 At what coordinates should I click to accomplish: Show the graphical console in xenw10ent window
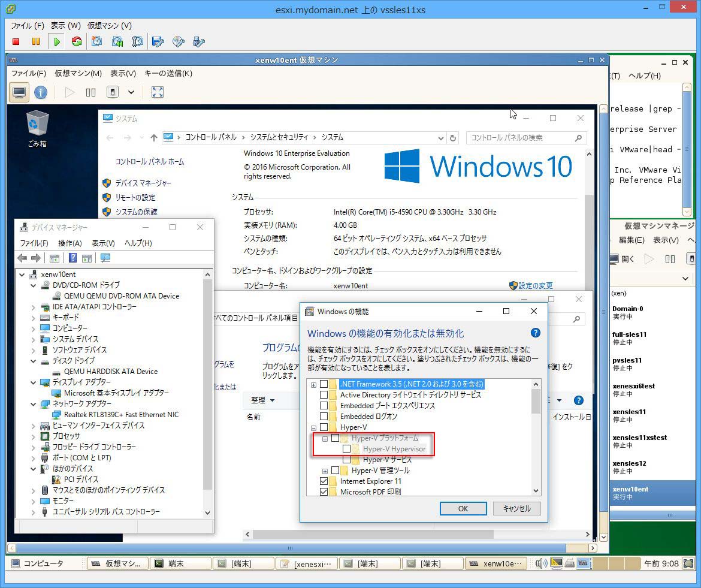(19, 92)
